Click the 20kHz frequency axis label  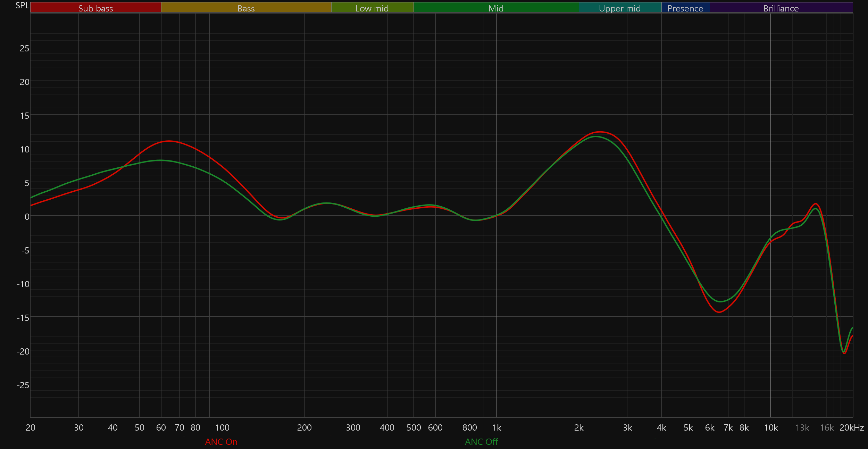pyautogui.click(x=851, y=427)
